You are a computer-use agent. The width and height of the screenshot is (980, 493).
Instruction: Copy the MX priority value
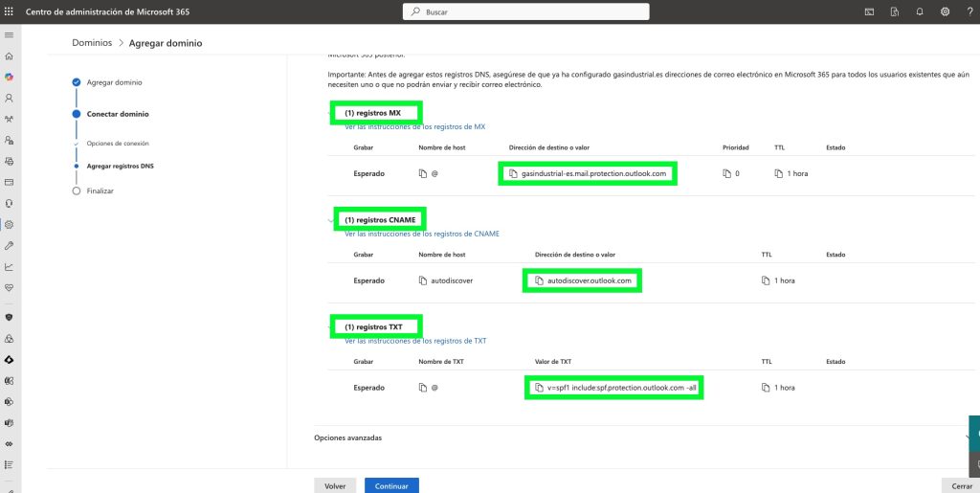726,173
